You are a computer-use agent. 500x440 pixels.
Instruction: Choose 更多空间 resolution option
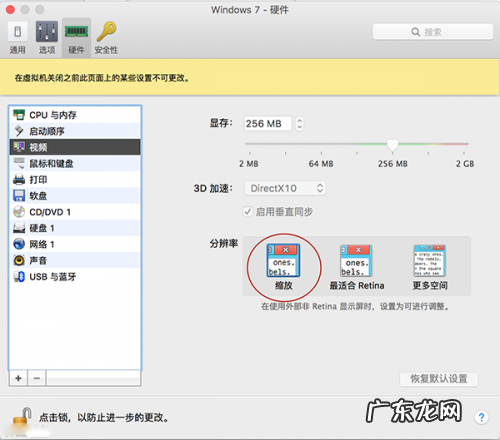430,267
